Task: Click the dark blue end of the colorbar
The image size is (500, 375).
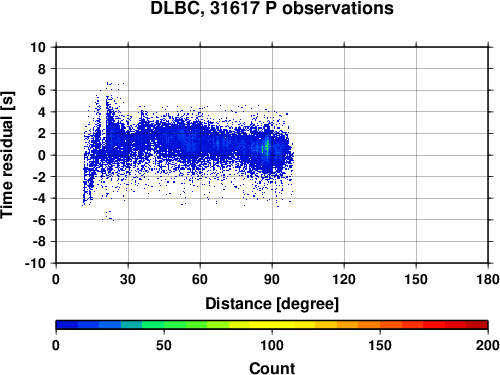Action: [x=67, y=325]
